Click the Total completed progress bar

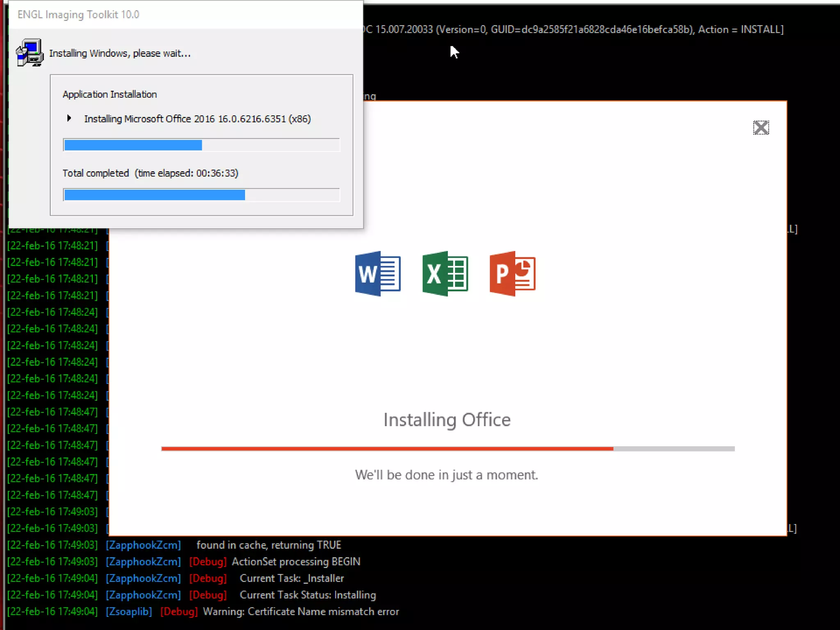coord(201,195)
